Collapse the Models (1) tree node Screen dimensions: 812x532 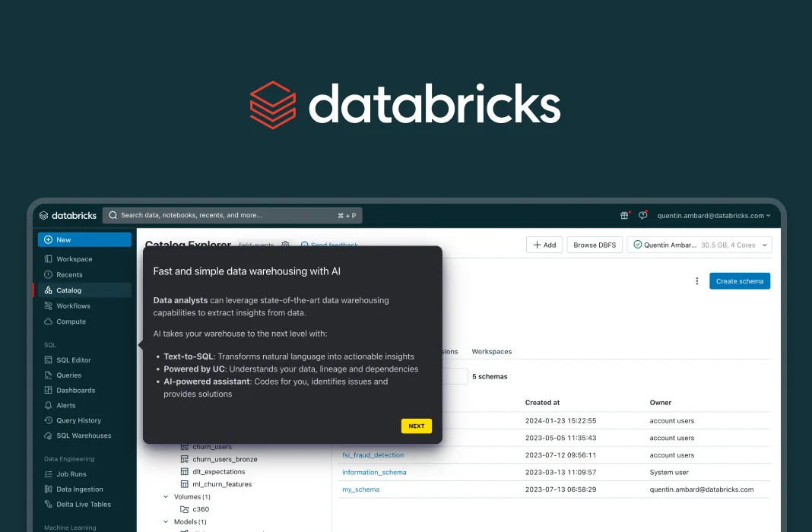pos(166,521)
